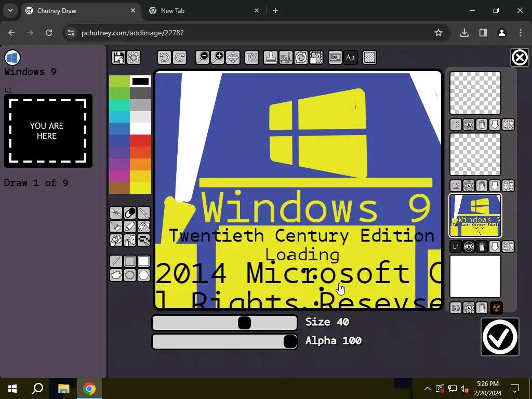Merge layer L2 down with arrow
Viewport: 532px width, 399px height.
[495, 186]
